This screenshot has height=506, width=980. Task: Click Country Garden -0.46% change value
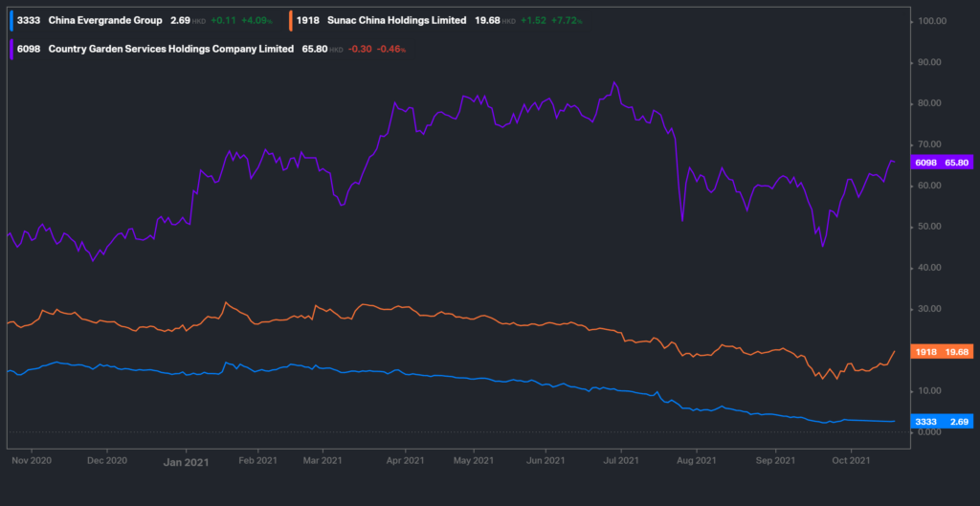391,49
